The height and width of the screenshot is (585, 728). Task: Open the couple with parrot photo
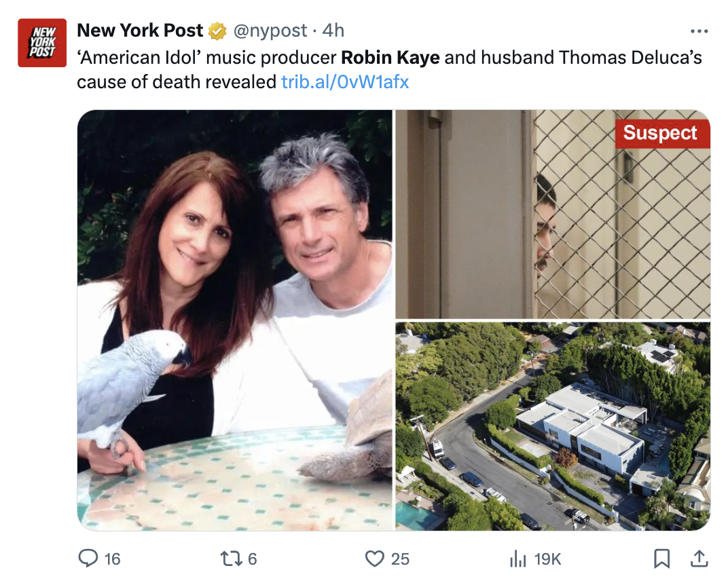click(235, 320)
